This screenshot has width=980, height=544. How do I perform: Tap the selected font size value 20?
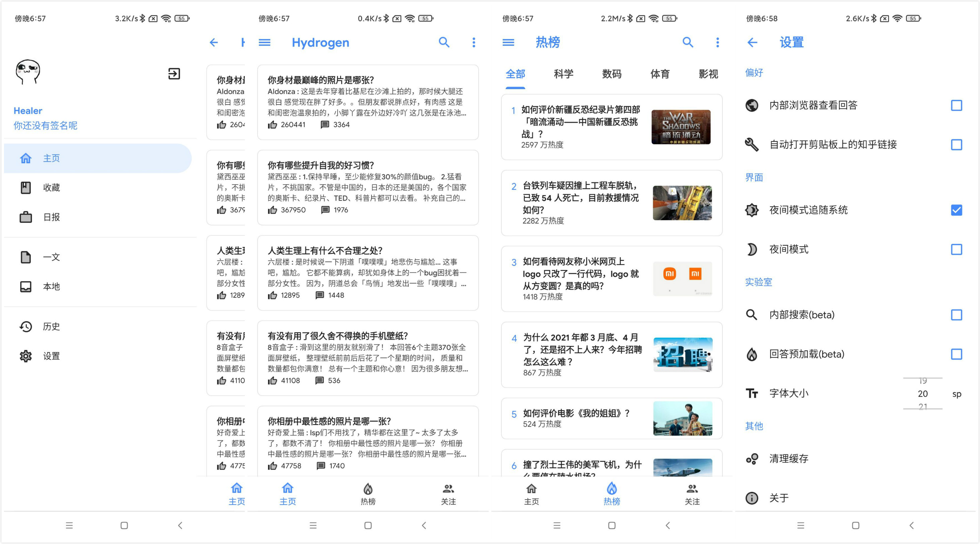point(922,394)
